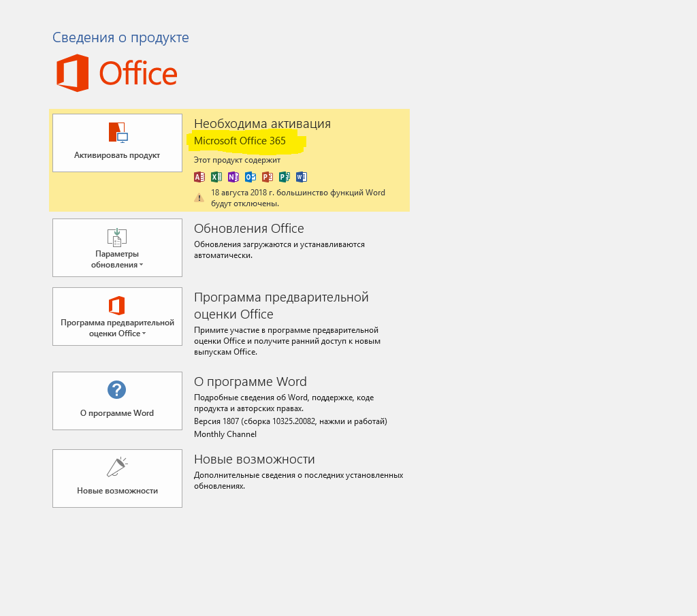Click the Новые возможности heading text

click(x=255, y=459)
